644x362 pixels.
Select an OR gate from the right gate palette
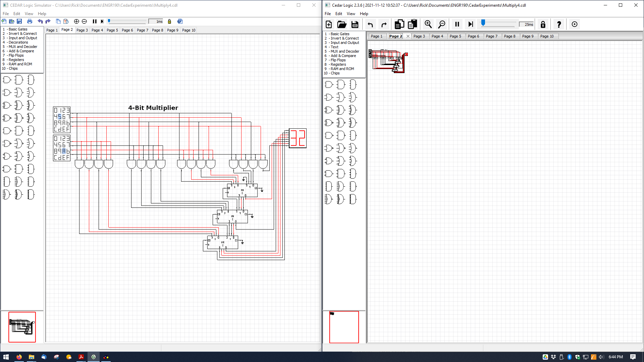(329, 97)
